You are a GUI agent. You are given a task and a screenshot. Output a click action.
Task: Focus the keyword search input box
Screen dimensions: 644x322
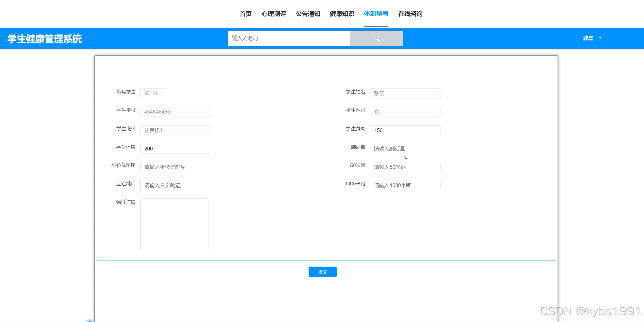pos(289,38)
